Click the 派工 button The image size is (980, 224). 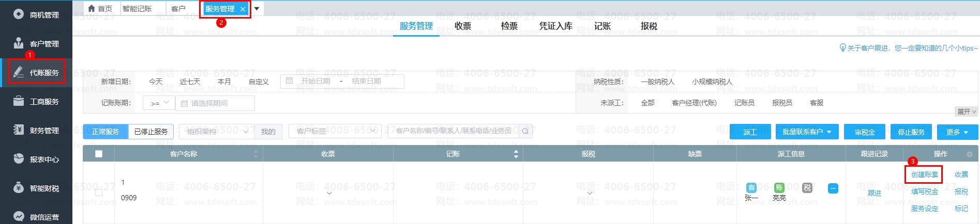tap(750, 132)
